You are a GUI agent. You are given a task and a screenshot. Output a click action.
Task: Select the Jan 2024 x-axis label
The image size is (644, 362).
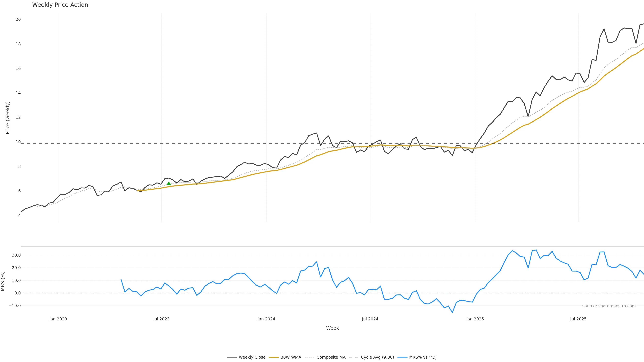point(266,319)
